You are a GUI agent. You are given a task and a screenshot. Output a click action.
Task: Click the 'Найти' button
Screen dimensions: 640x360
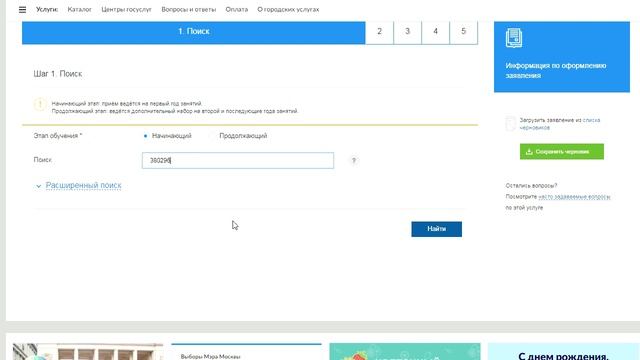436,229
